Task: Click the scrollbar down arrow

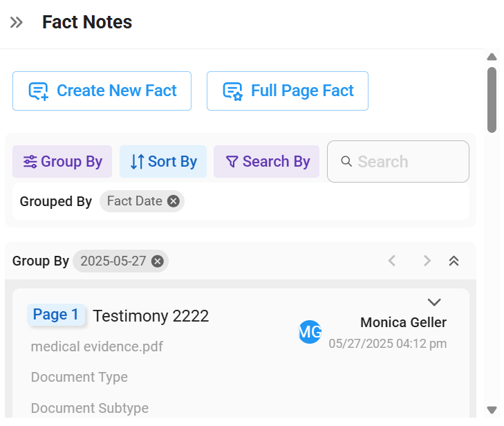Action: click(x=492, y=410)
